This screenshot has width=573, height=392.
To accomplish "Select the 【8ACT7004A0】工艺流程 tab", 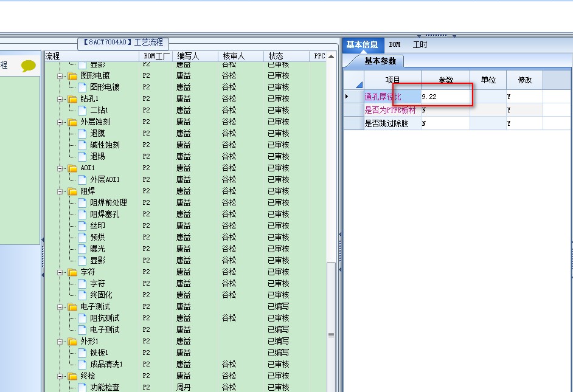I will tap(123, 43).
